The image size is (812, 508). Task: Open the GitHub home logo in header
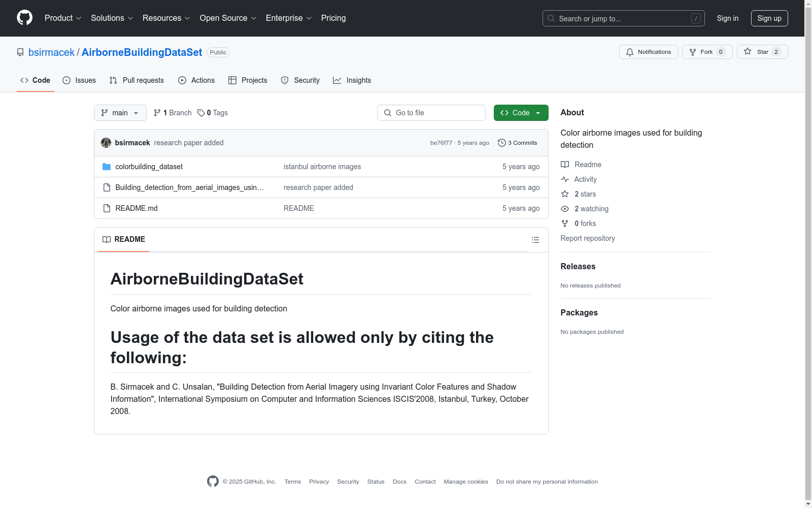[x=24, y=18]
